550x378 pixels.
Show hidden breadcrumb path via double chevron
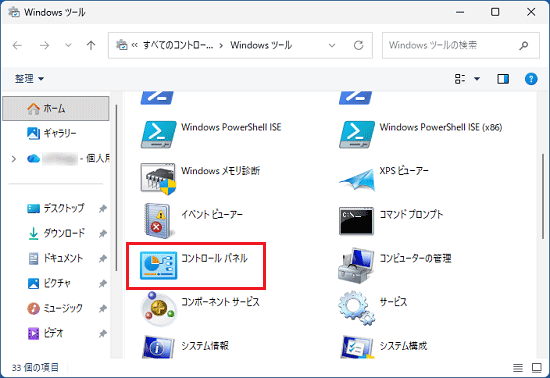(135, 45)
